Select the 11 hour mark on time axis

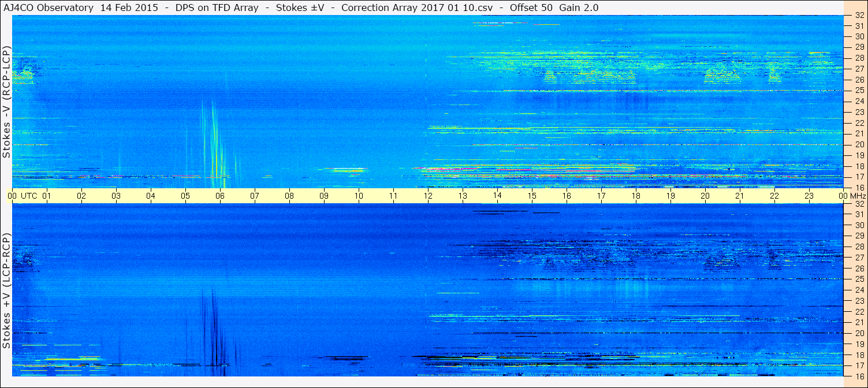[393, 196]
